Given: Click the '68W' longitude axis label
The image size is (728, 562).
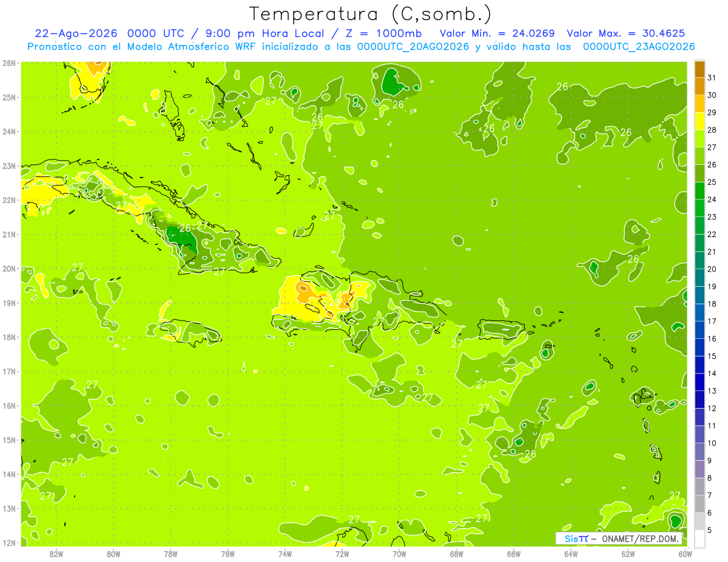Looking at the screenshot, I should [457, 553].
